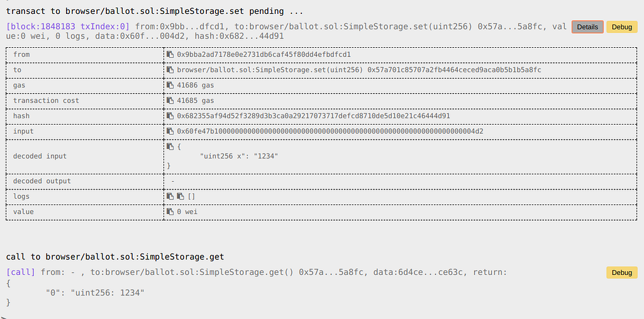The height and width of the screenshot is (319, 644).
Task: Click the block:1848183 txIndex:0 label
Action: tap(68, 26)
